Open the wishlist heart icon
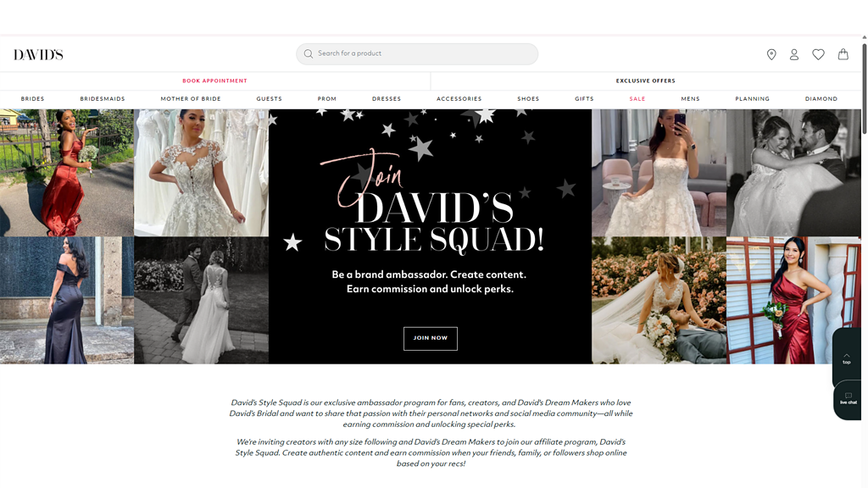Viewport: 868px width, 488px height. tap(818, 54)
